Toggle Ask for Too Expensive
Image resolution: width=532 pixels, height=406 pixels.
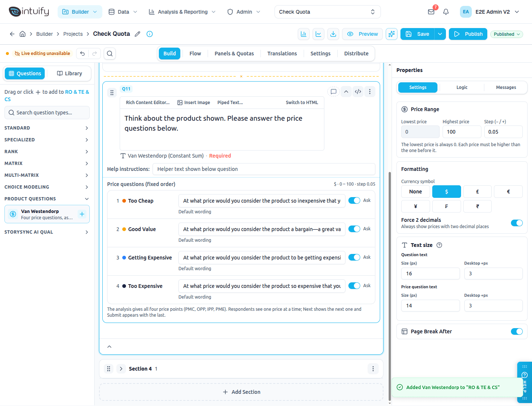pos(354,286)
